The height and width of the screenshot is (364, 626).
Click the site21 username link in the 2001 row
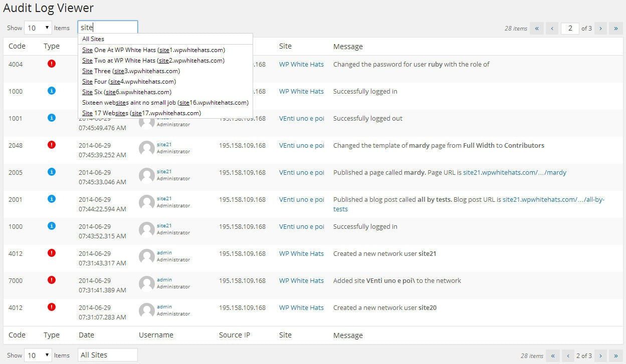[164, 198]
